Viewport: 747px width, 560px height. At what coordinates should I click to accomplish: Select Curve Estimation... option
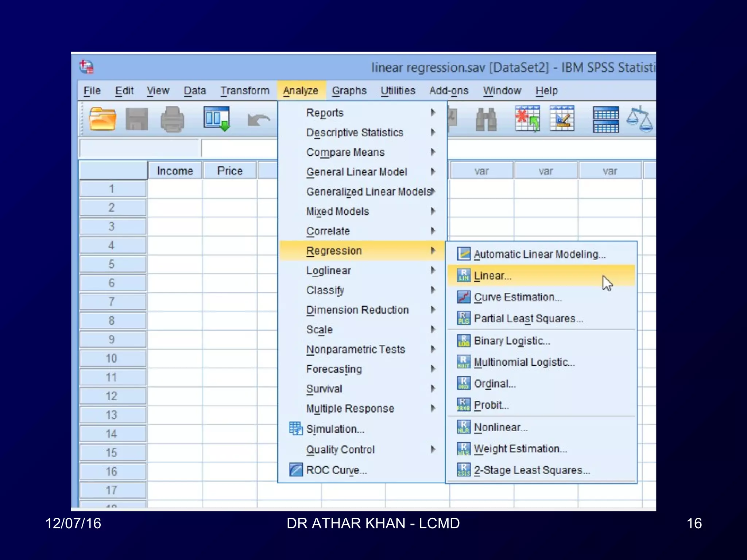(x=517, y=297)
